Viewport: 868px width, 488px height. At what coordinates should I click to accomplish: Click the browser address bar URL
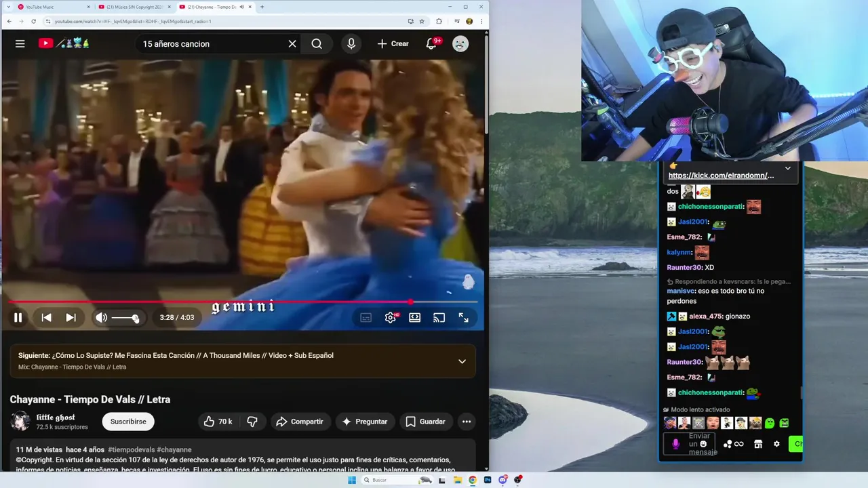[133, 21]
